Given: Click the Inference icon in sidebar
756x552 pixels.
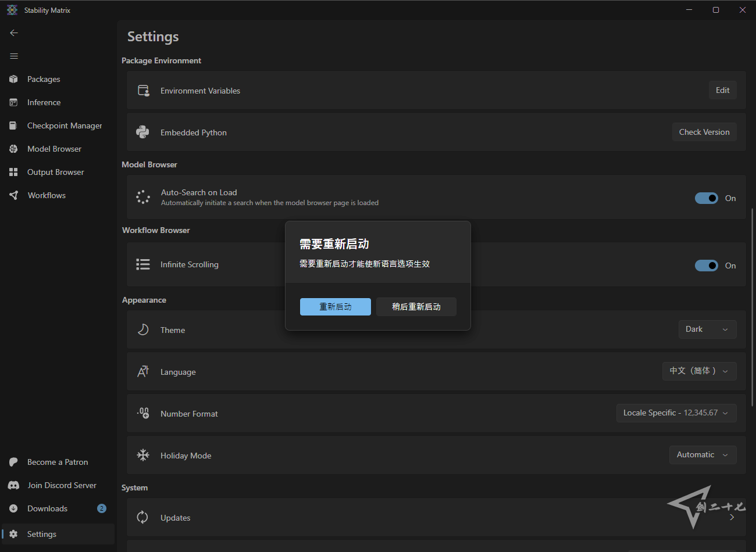Looking at the screenshot, I should click(x=13, y=102).
